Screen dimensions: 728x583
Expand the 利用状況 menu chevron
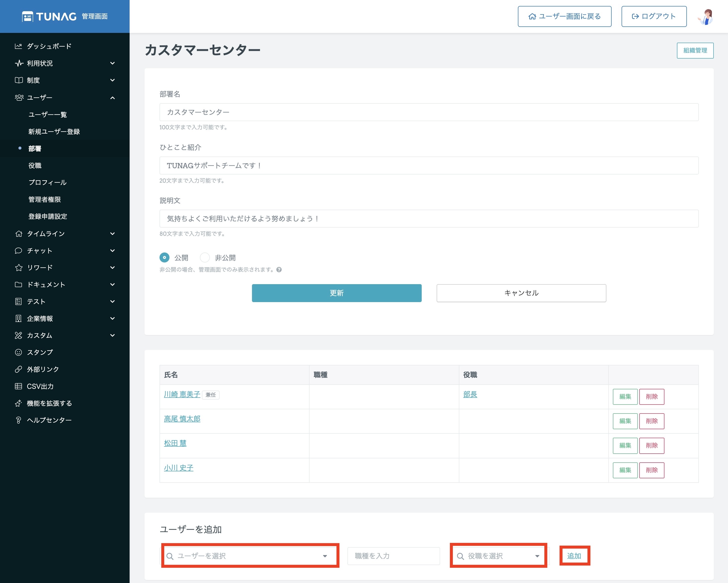click(x=113, y=63)
